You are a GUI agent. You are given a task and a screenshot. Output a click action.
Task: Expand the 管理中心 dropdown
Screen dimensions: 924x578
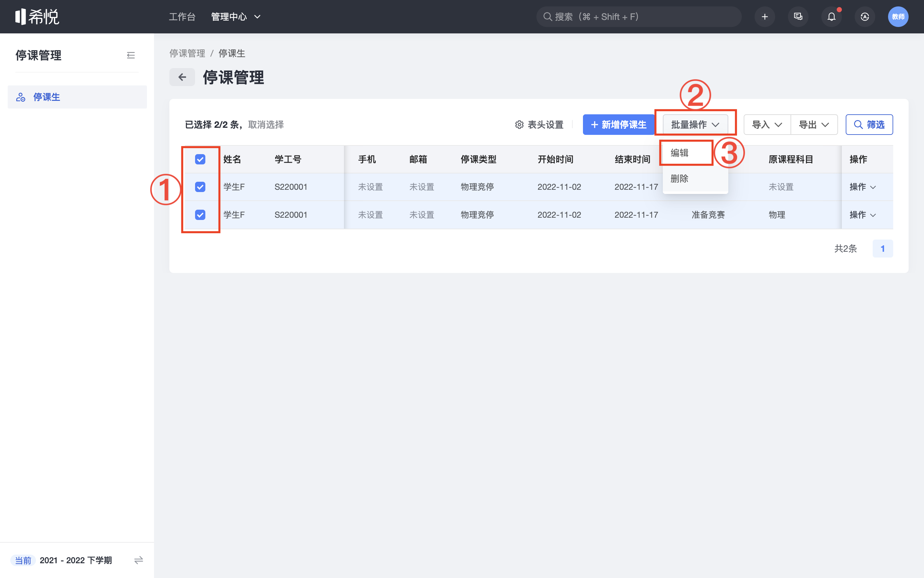click(x=235, y=16)
